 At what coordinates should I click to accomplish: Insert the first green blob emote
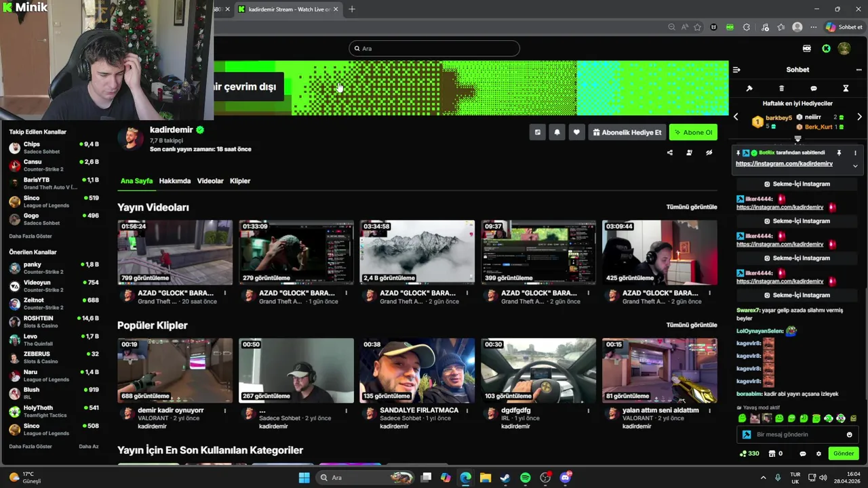[x=742, y=418]
